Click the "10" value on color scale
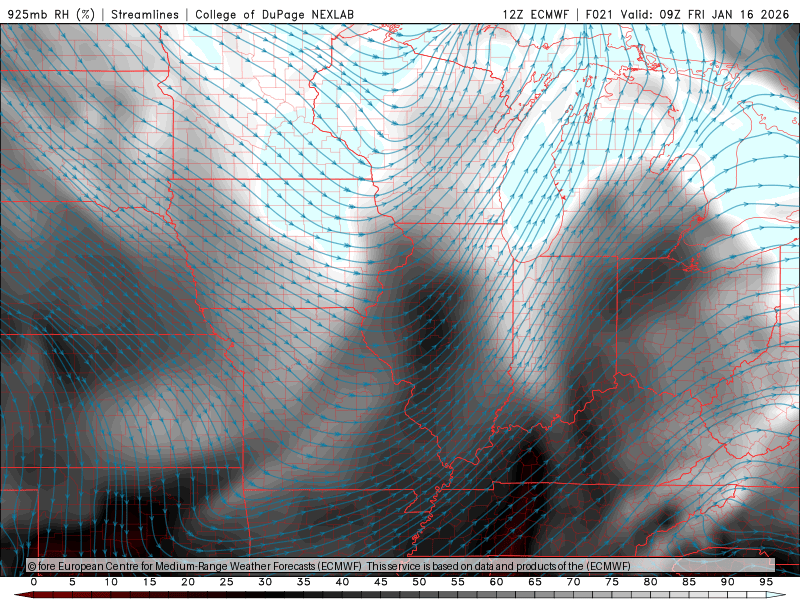The image size is (800, 600). 111,582
